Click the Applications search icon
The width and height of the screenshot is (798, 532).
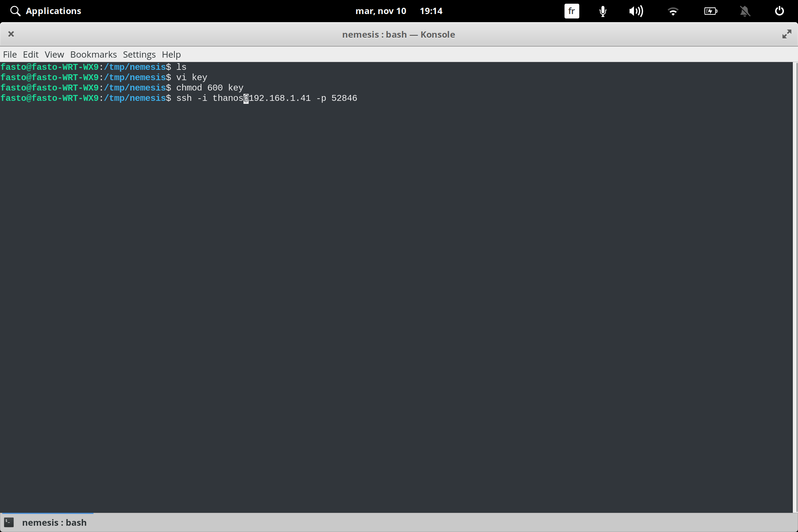[x=15, y=11]
